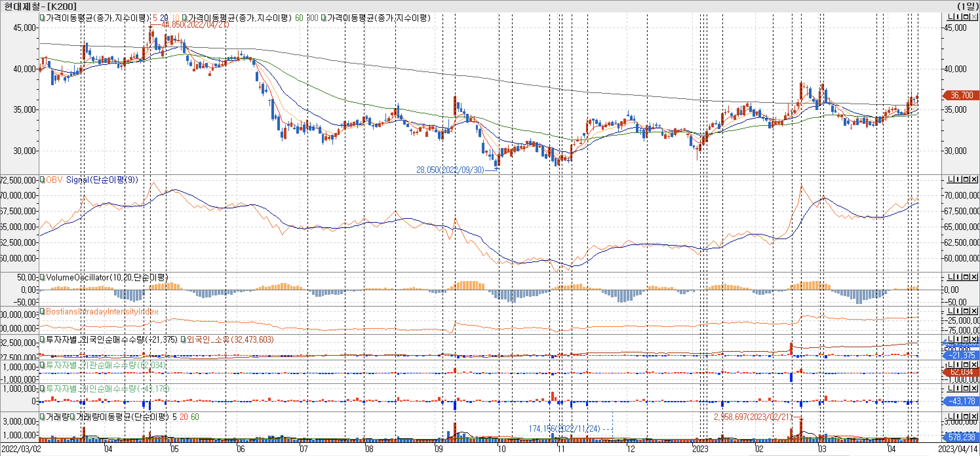Click the L-shaped button in the price panel

950,17
